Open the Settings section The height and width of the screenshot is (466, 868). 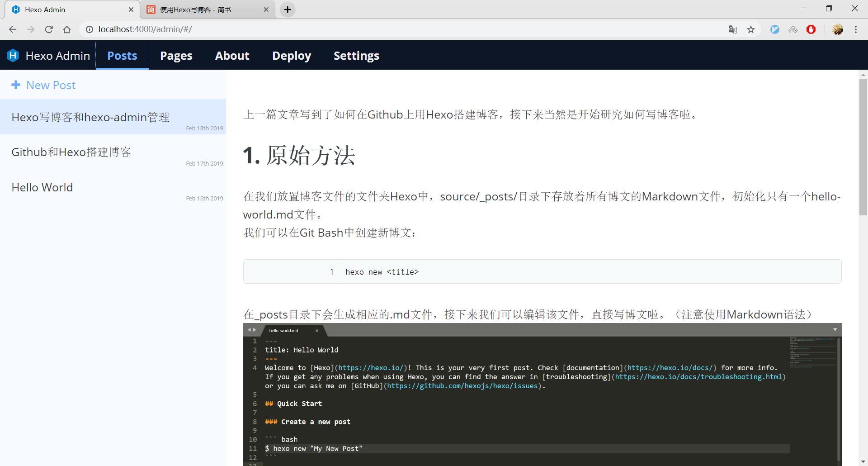(356, 55)
